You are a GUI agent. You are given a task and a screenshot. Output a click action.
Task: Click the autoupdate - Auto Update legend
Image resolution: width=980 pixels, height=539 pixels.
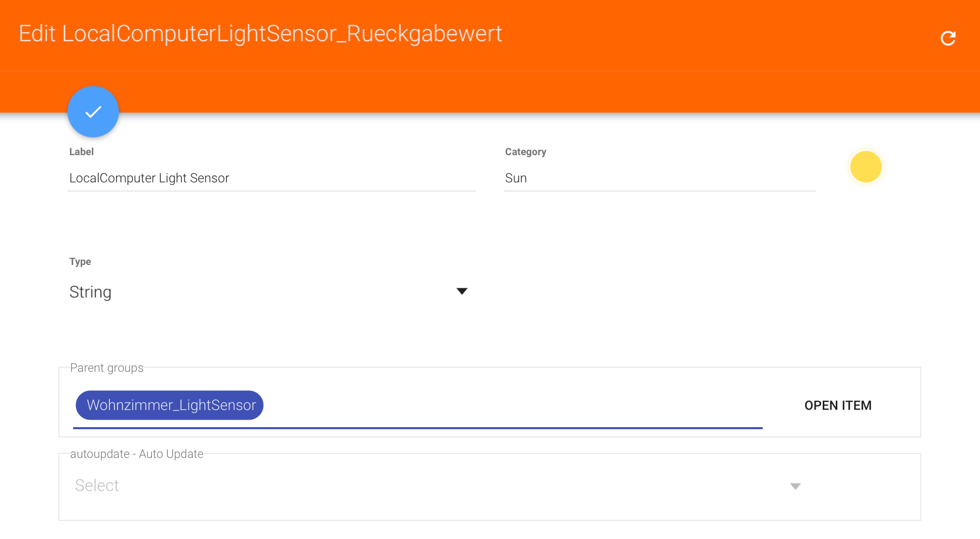click(x=137, y=454)
